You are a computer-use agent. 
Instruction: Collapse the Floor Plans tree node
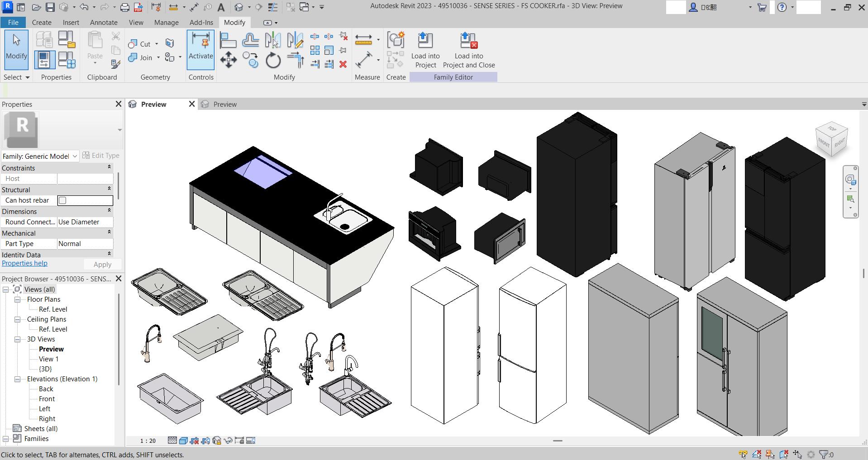[x=17, y=299]
